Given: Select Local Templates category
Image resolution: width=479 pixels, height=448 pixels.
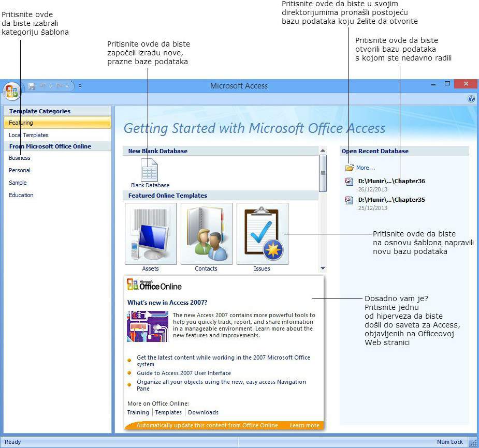Looking at the screenshot, I should (x=28, y=135).
